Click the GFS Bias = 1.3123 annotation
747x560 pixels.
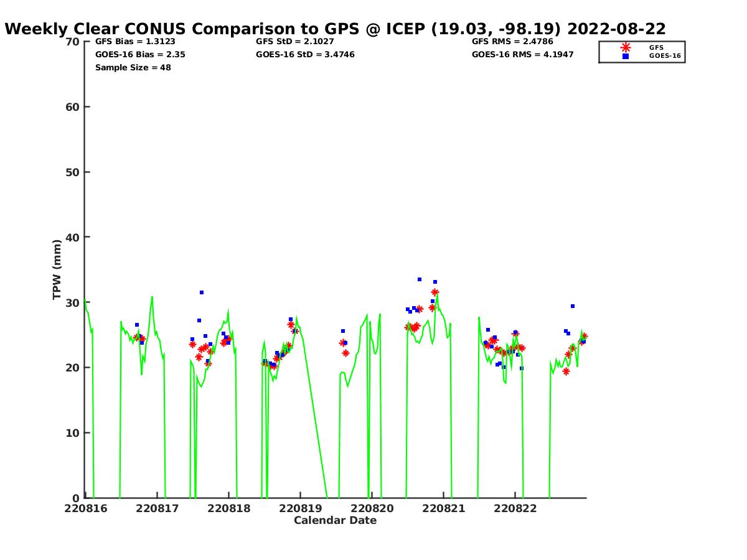coord(135,42)
